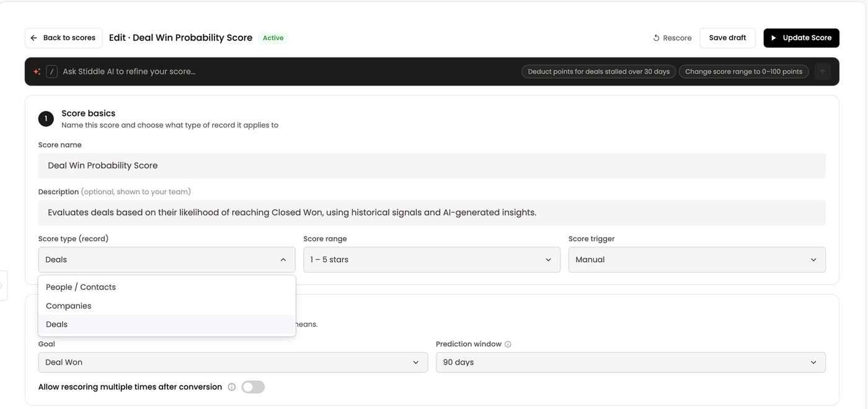Click the Active status badge

273,38
